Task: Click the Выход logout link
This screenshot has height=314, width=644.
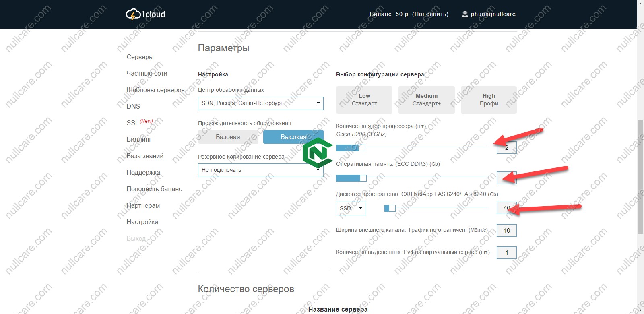Action: point(136,239)
